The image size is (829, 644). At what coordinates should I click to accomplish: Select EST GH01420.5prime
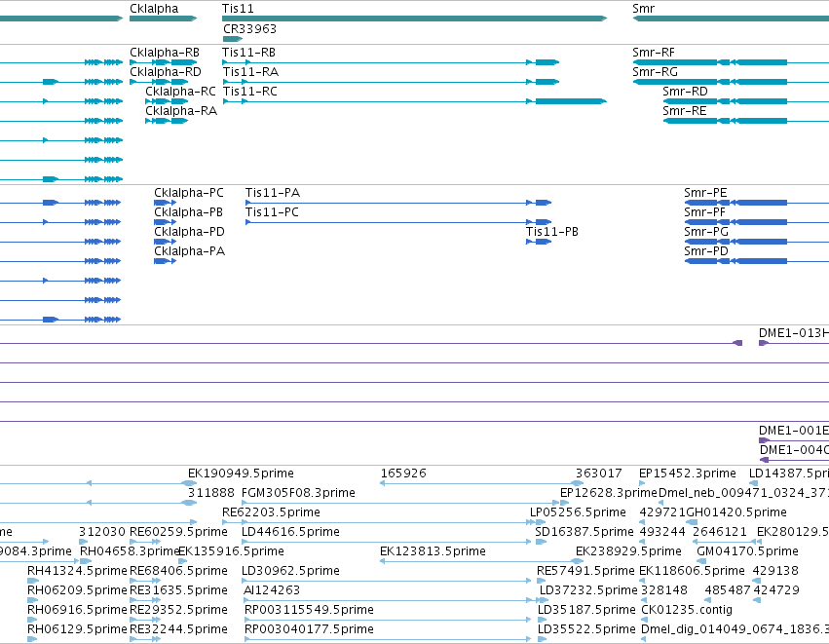click(735, 512)
